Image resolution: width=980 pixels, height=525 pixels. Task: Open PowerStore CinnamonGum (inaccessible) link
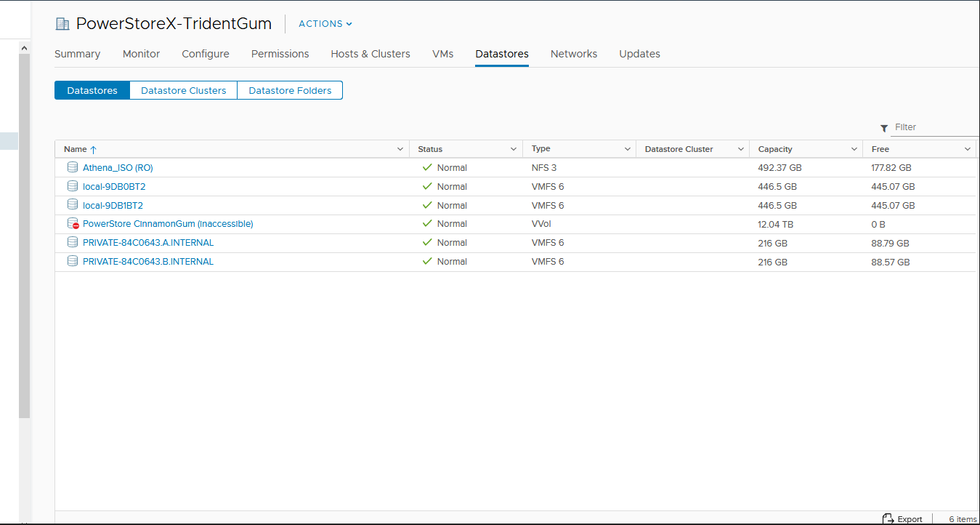coord(168,224)
